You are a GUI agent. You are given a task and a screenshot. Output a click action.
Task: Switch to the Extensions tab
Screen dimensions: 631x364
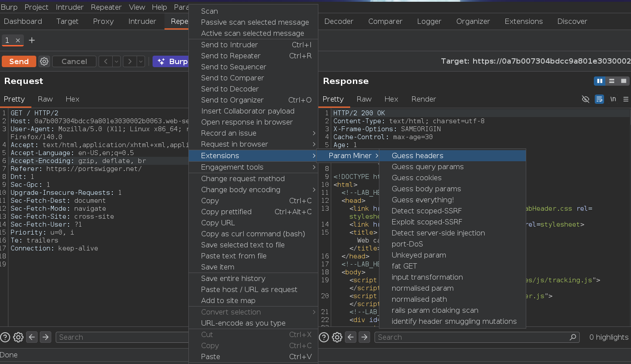pos(524,21)
